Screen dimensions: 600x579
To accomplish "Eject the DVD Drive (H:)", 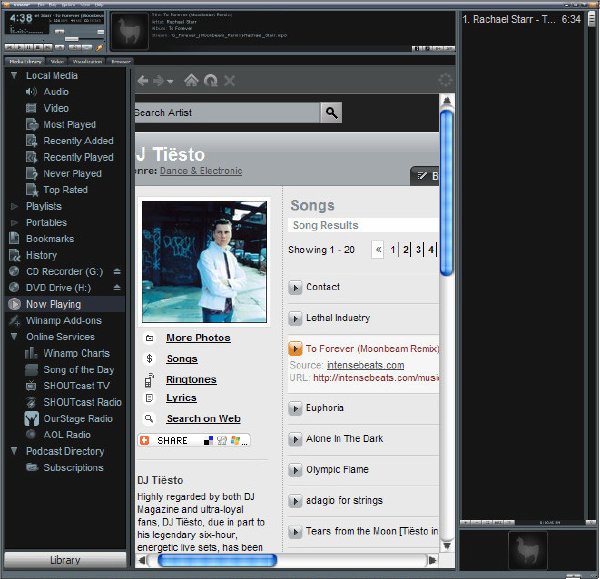I will 117,287.
